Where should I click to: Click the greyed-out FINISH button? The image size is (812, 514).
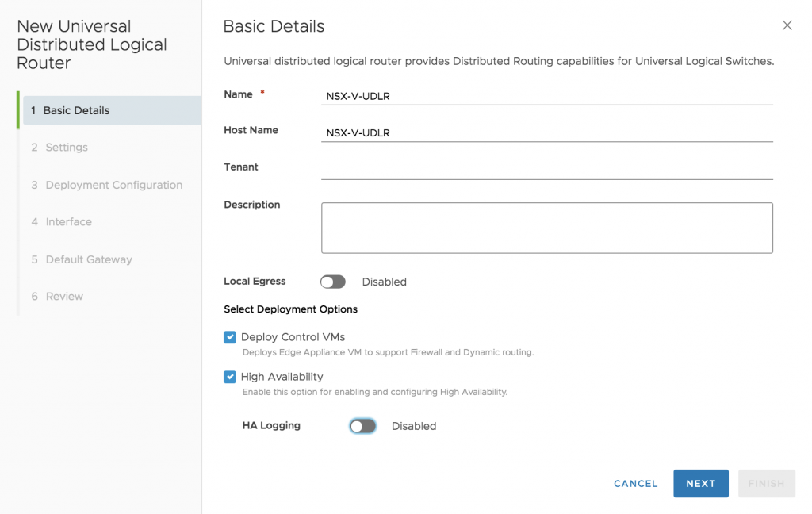[767, 483]
